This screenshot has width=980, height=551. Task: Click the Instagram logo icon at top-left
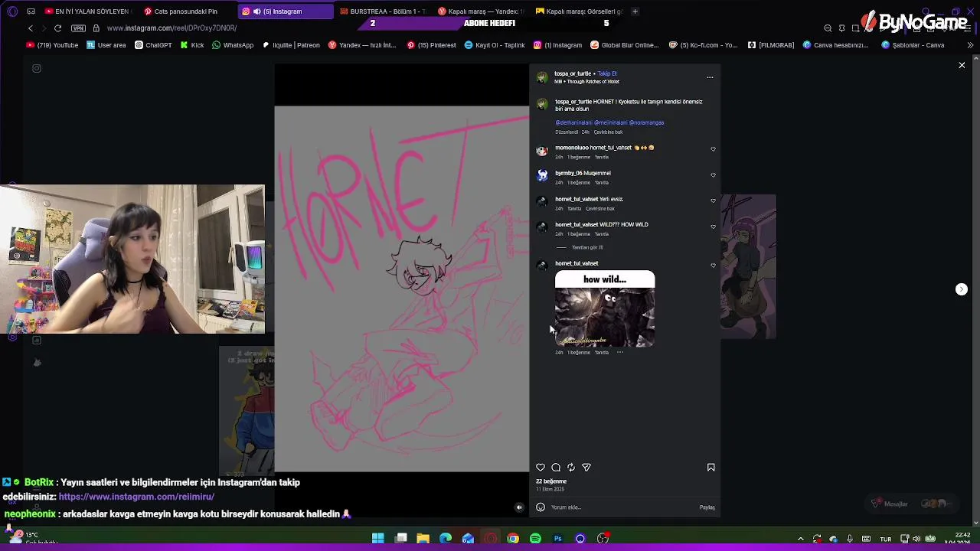37,68
